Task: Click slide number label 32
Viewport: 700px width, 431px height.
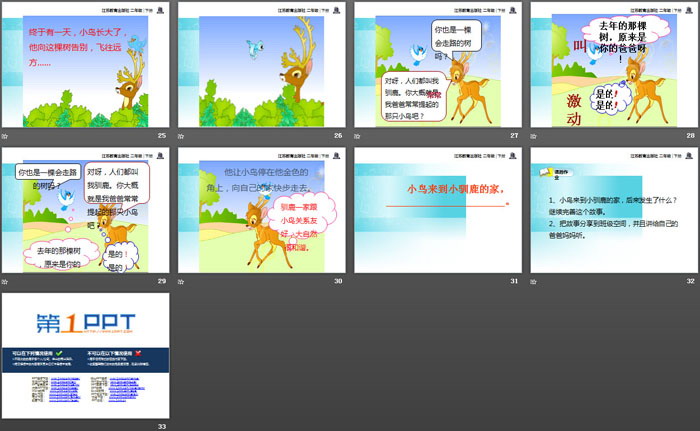Action: click(691, 281)
